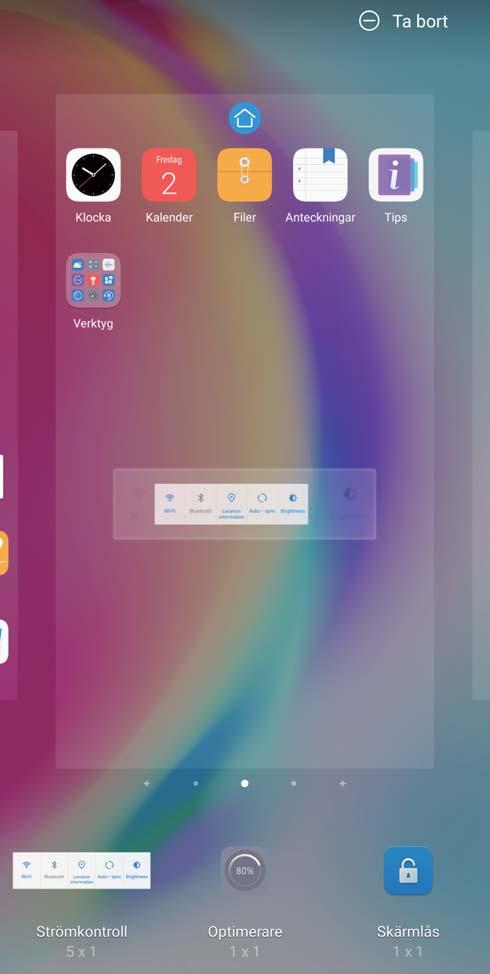Toggle Wi-Fi in the placed power widget
The image size is (490, 974).
click(170, 504)
